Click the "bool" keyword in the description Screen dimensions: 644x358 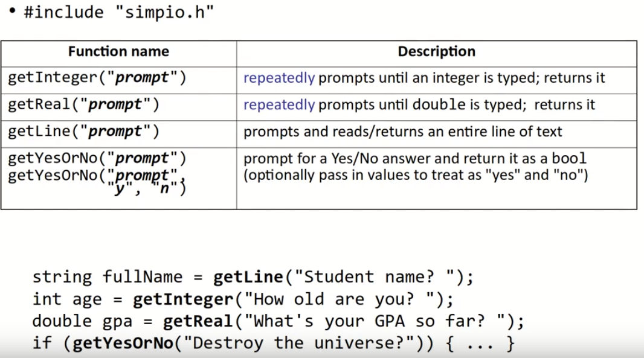[x=570, y=158]
